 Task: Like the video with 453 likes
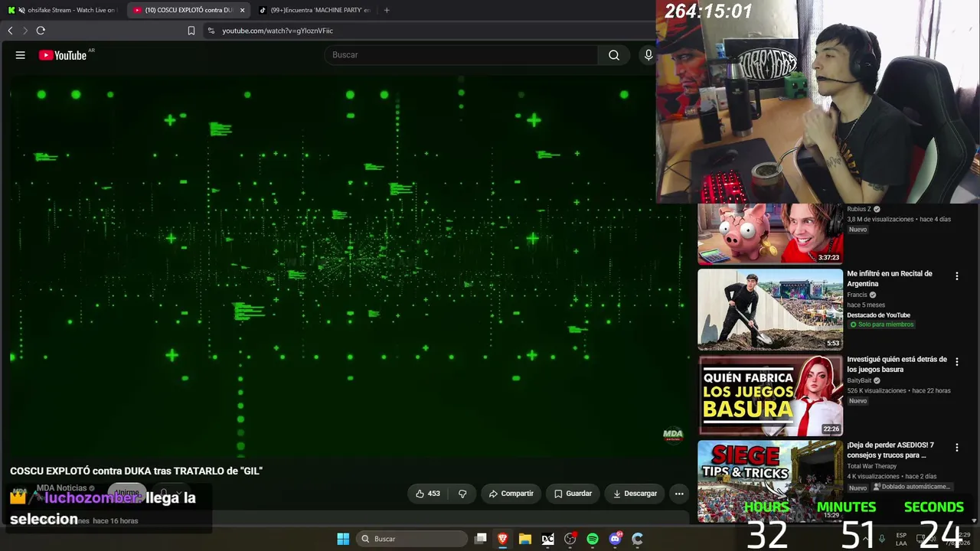coord(428,494)
